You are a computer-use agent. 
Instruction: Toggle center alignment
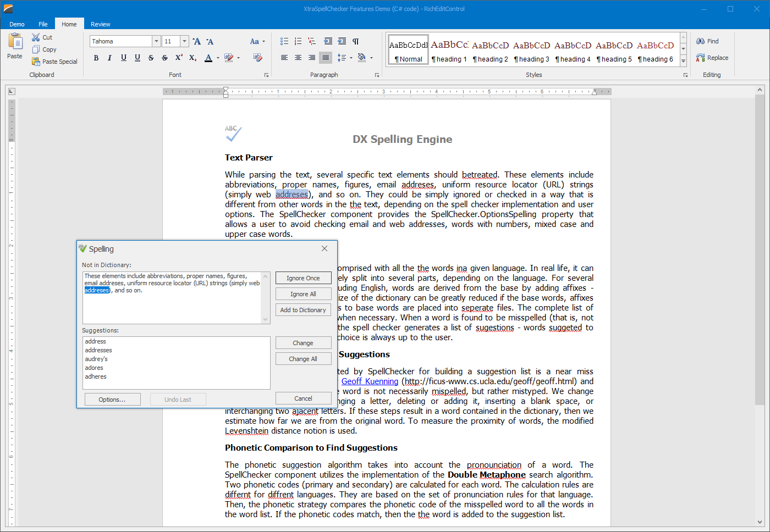coord(298,58)
